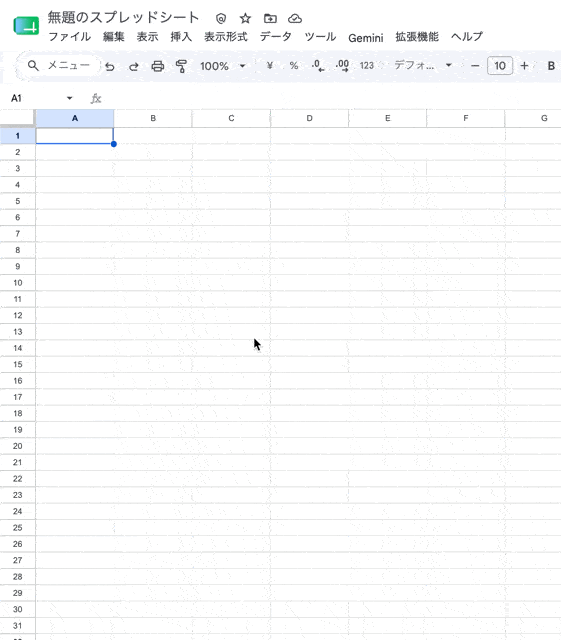Apply percent number format

[294, 66]
